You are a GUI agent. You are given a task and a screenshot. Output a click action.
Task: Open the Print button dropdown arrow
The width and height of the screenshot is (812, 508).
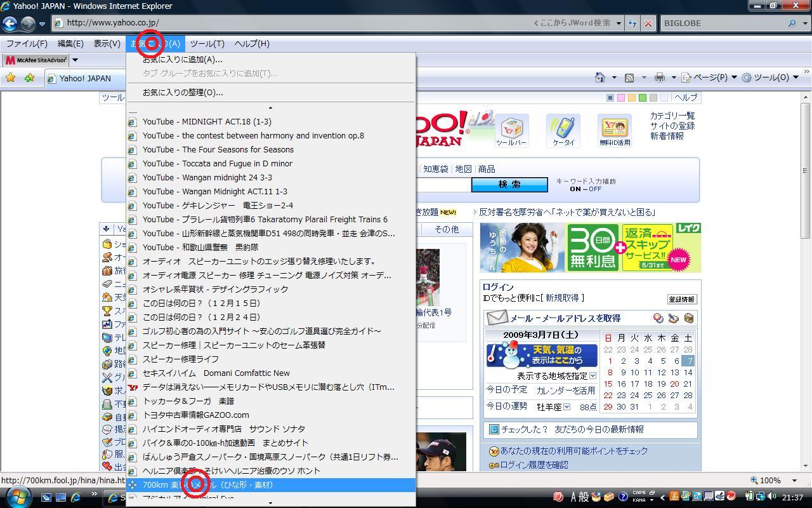tap(673, 77)
